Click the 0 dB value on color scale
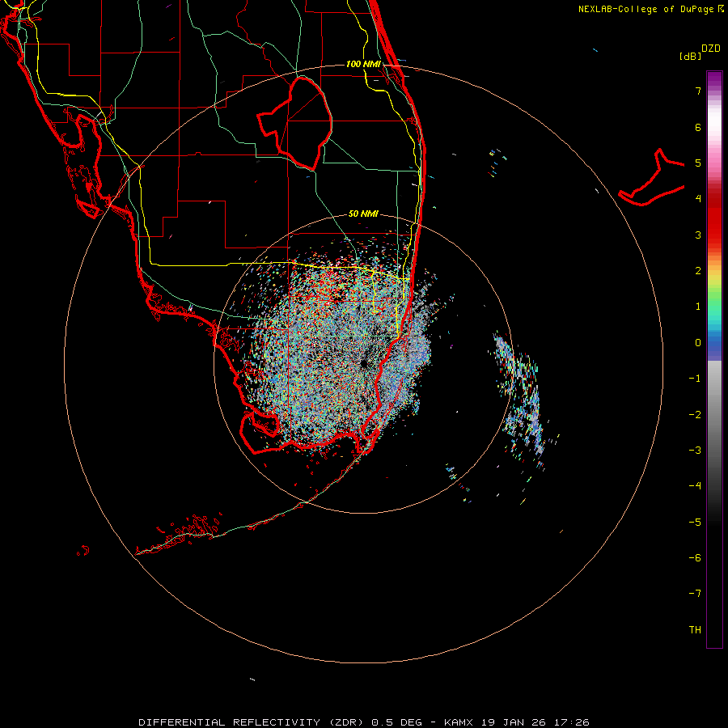728x728 pixels. coord(698,343)
